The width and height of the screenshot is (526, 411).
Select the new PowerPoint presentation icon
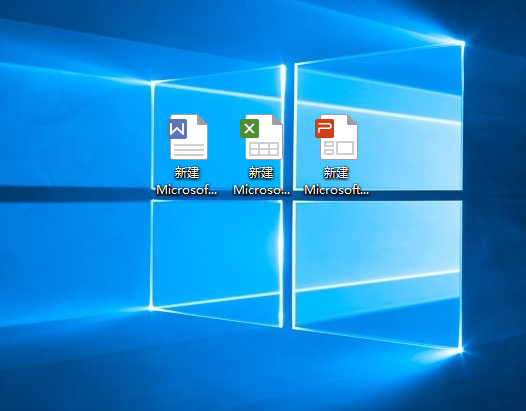coord(336,137)
